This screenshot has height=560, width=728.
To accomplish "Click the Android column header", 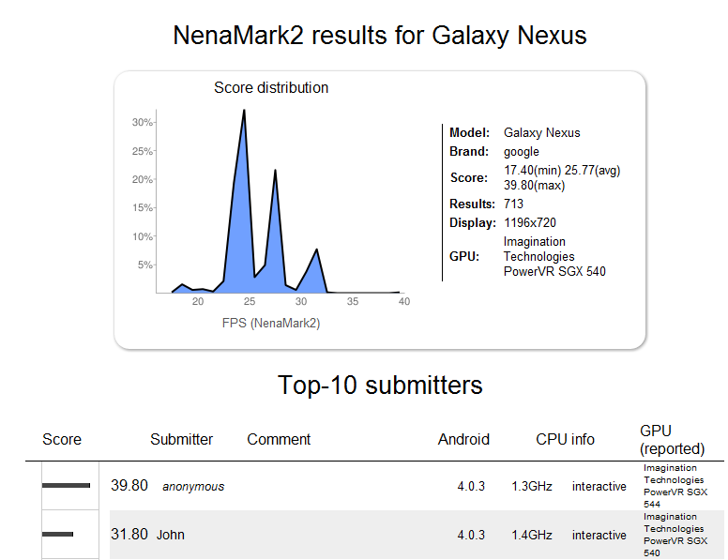I will click(463, 439).
